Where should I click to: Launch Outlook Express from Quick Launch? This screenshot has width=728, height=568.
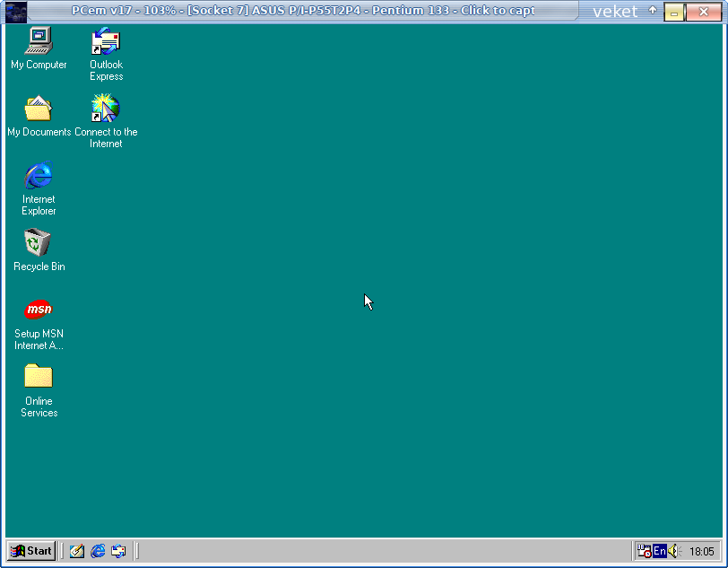[118, 551]
